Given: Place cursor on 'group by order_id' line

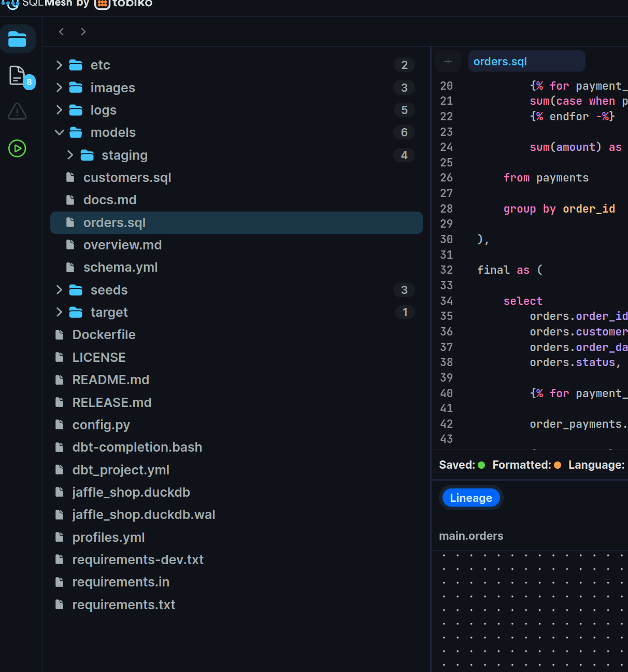Looking at the screenshot, I should point(559,208).
